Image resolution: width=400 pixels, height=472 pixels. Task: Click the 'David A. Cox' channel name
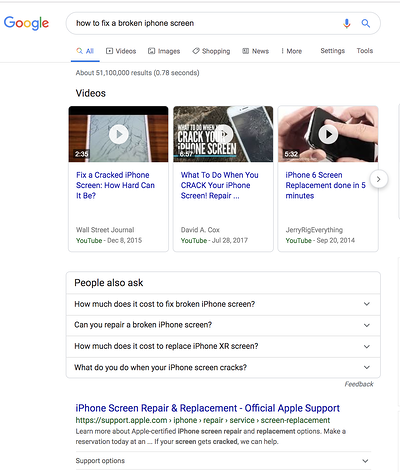pos(200,230)
